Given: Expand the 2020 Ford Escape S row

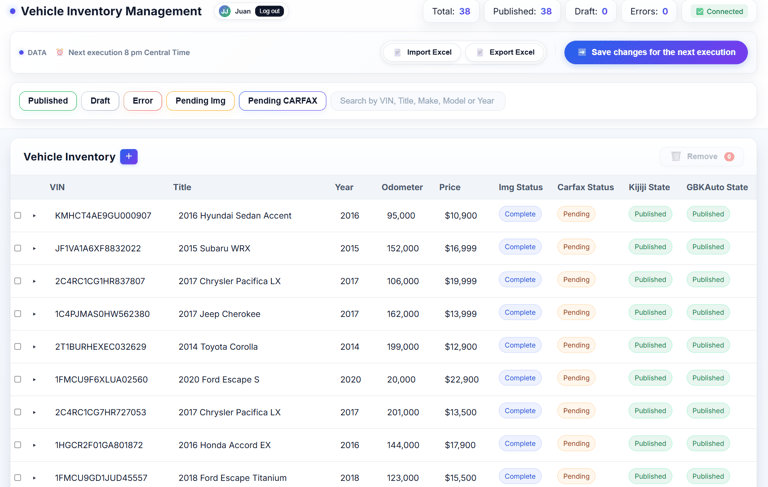Looking at the screenshot, I should point(34,380).
